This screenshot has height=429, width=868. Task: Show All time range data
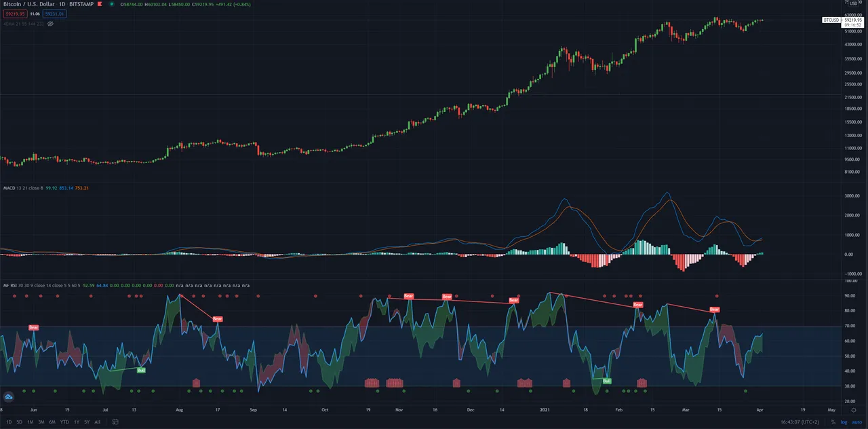pos(98,422)
